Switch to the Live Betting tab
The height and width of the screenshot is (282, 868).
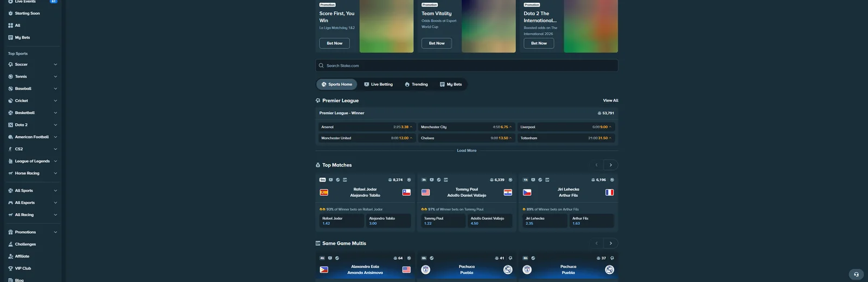click(x=378, y=85)
